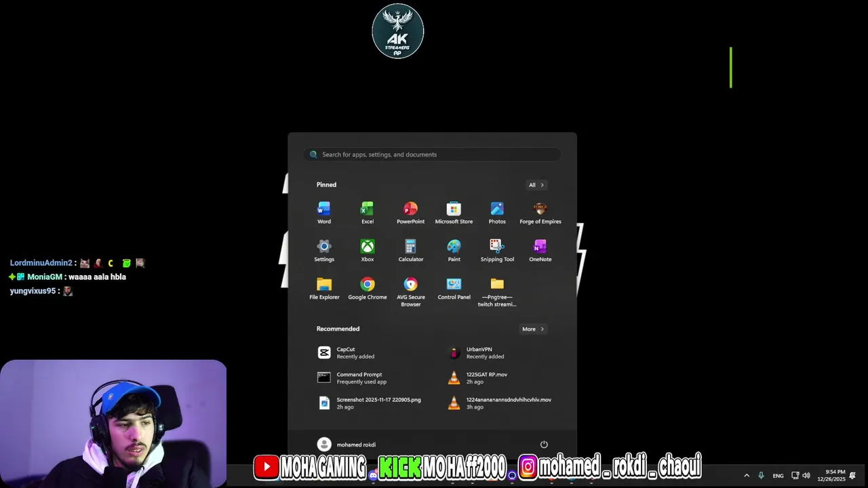The image size is (868, 488).
Task: Open the network tray icon
Action: pyautogui.click(x=795, y=476)
